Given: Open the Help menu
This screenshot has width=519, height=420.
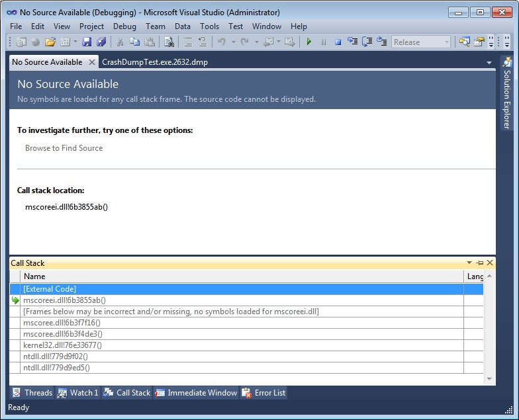Looking at the screenshot, I should coord(299,26).
